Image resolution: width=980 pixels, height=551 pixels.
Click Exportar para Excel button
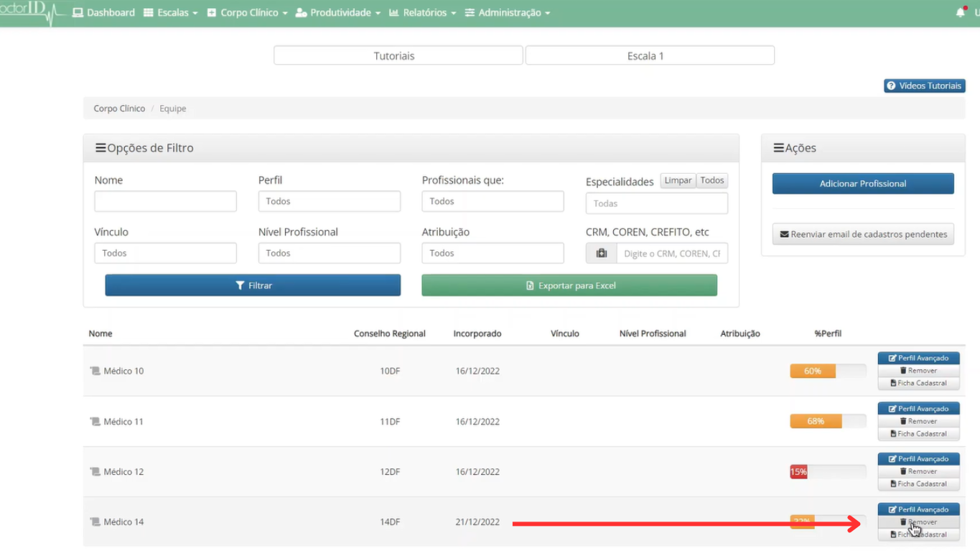tap(569, 285)
